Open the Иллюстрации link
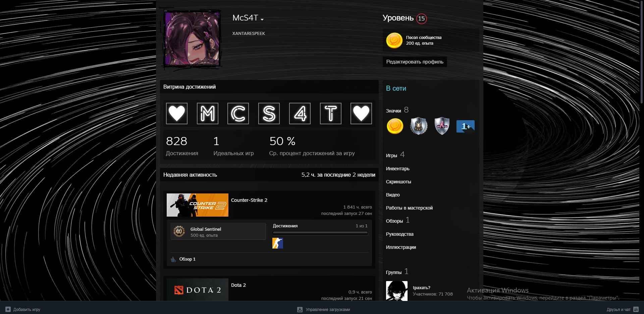644x314 pixels. click(401, 247)
